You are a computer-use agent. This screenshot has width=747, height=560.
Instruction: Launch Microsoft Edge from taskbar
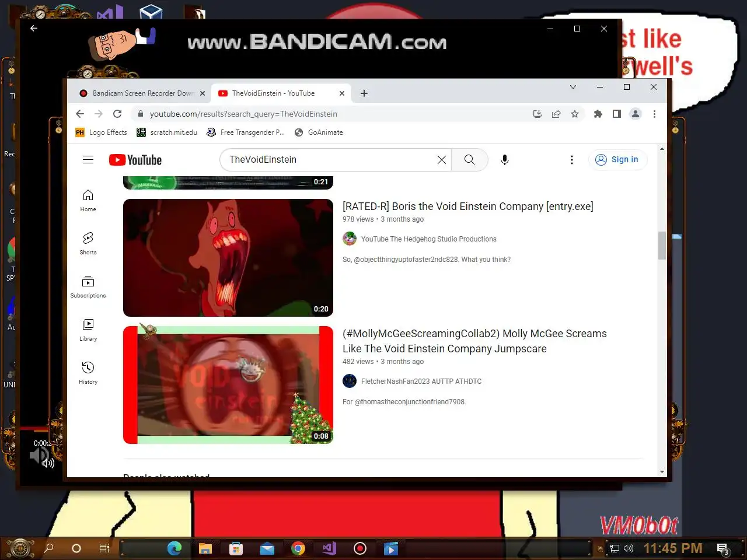point(174,548)
